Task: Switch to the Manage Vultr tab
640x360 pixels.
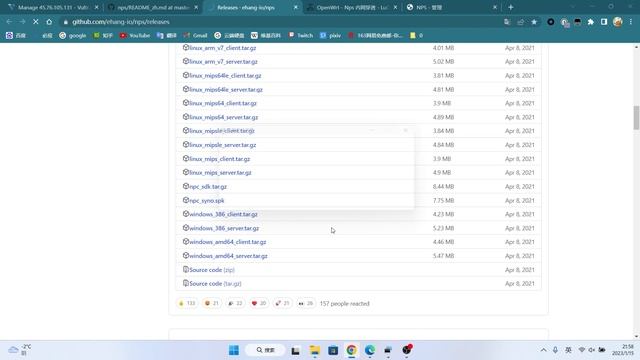Action: pyautogui.click(x=53, y=7)
